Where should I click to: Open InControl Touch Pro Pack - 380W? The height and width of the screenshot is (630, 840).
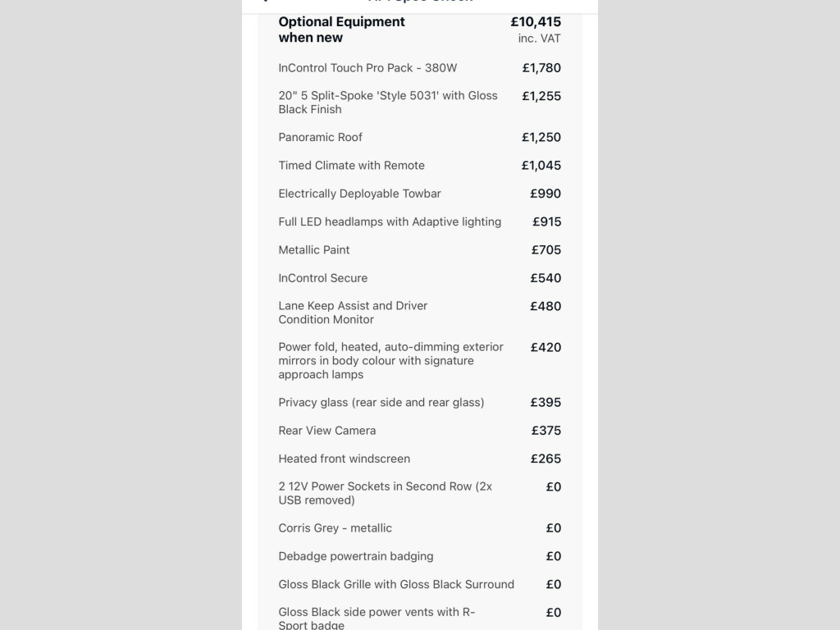(367, 68)
